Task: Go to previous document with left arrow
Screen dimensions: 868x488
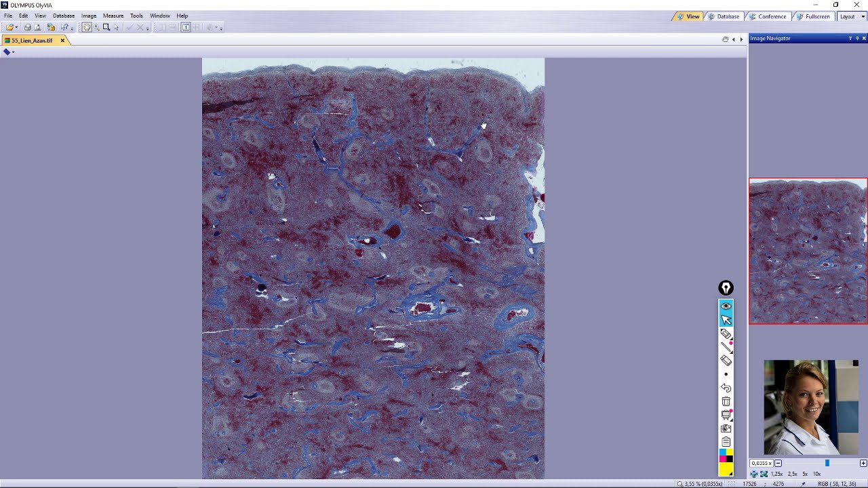Action: (x=733, y=39)
